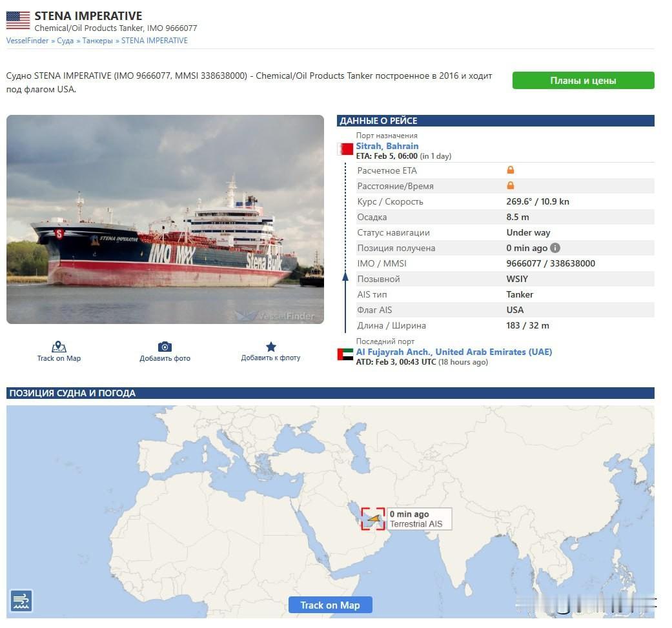Image resolution: width=672 pixels, height=628 pixels.
Task: Click the camera icon to add photo
Action: pos(165,347)
